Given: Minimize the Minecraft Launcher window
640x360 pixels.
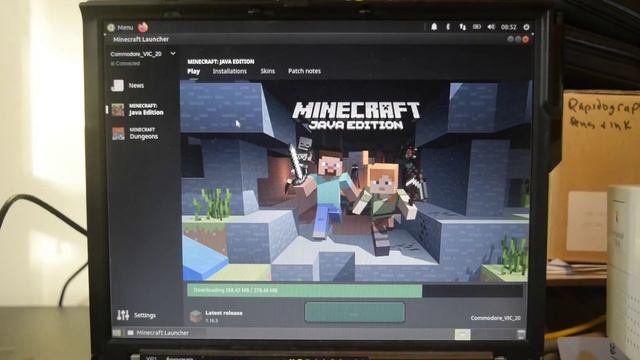Looking at the screenshot, I should tap(510, 39).
